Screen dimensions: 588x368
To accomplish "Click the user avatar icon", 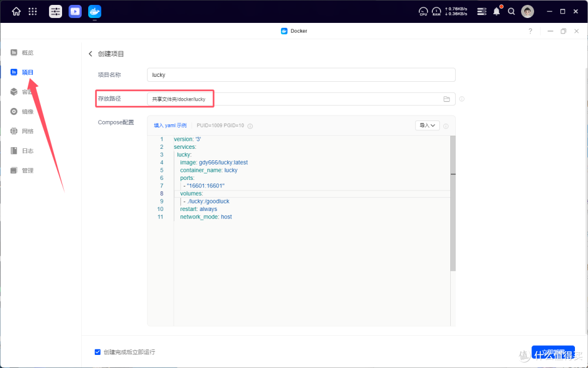I will (527, 11).
